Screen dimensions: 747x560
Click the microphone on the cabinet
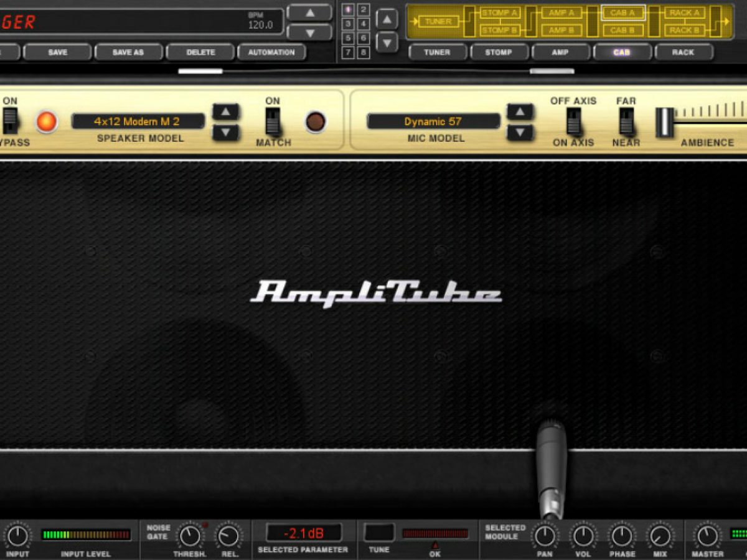pos(552,467)
